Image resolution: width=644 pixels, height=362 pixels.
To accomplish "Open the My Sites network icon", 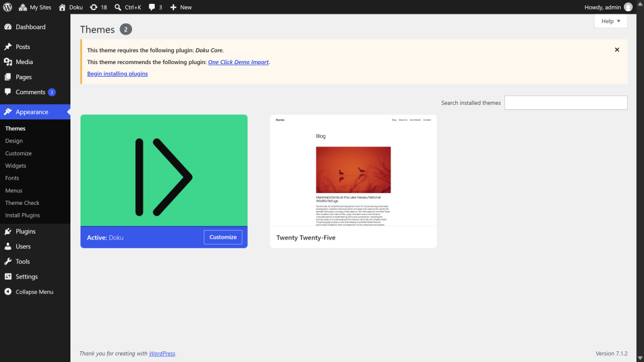I will coord(23,7).
